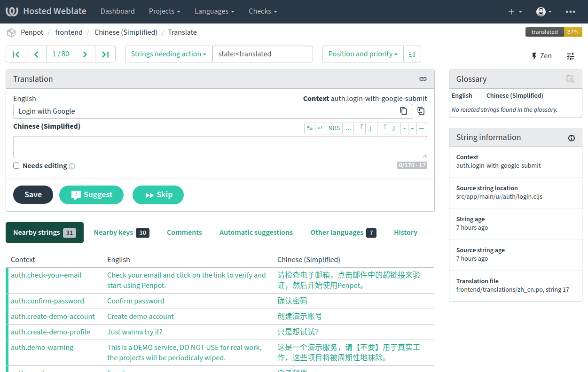Go to the last string in navigation
588x372 pixels.
click(x=105, y=54)
